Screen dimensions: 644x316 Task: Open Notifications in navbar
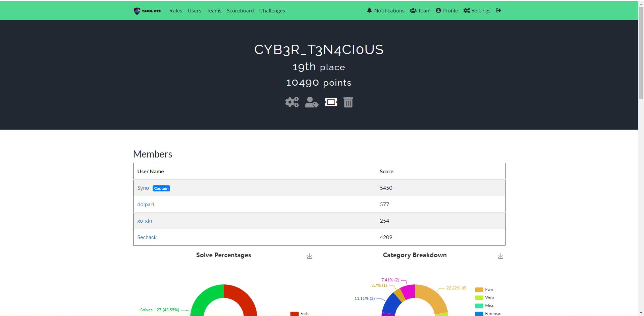point(386,11)
